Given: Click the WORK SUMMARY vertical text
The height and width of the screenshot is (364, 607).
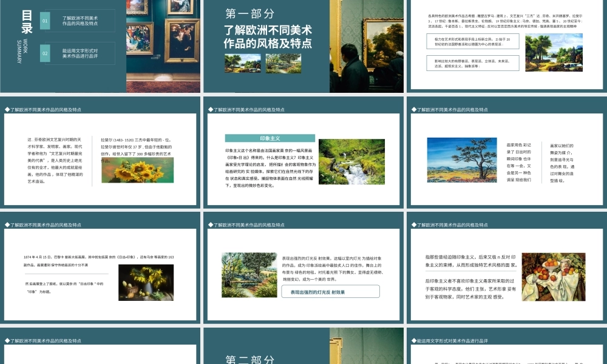Looking at the screenshot, I should (x=22, y=51).
